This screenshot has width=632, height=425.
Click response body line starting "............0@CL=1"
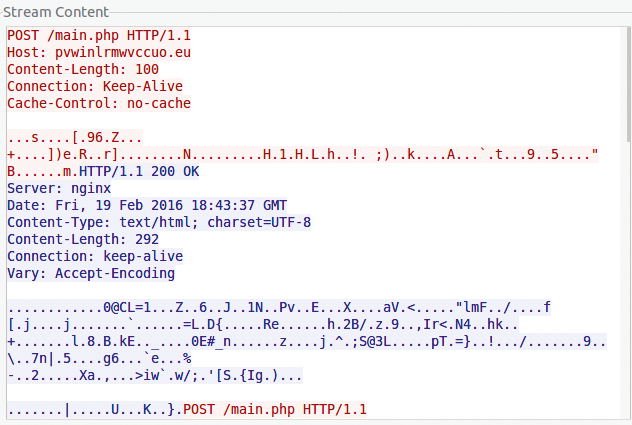coord(280,307)
